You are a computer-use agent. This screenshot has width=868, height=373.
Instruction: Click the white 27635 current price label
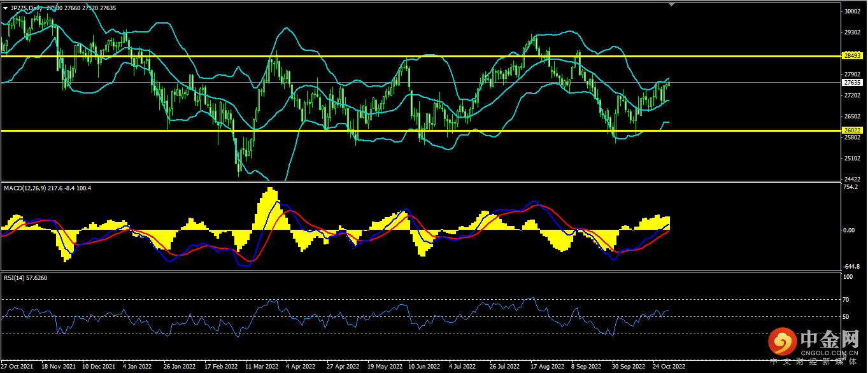click(852, 82)
